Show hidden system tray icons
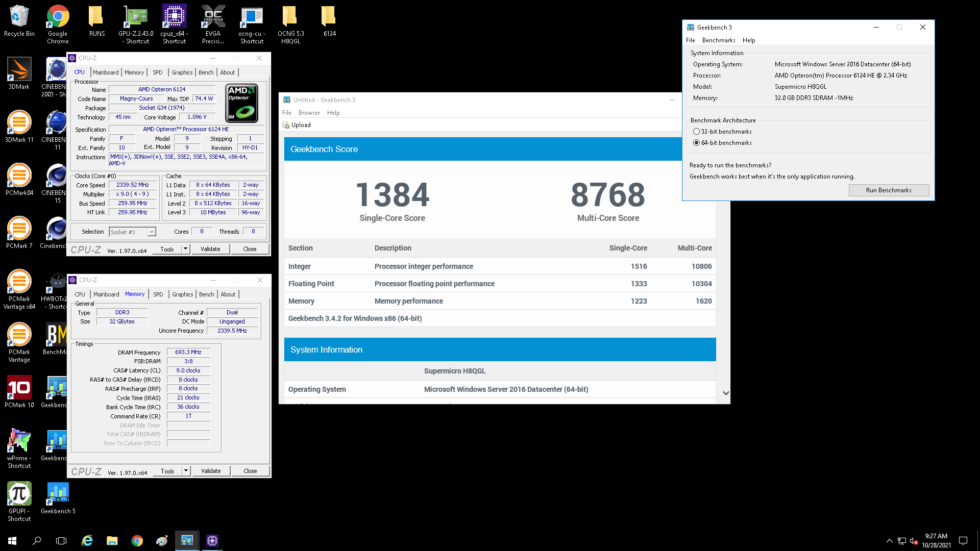The height and width of the screenshot is (551, 980). [889, 541]
